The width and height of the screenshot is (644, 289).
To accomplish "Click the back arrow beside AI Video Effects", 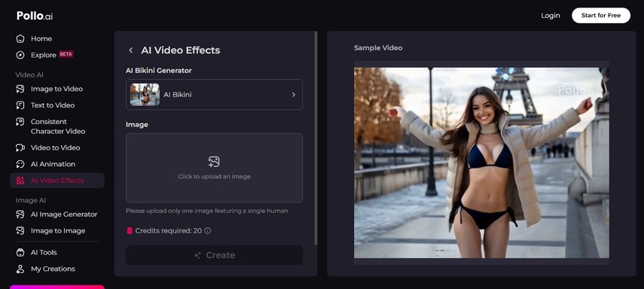I will (131, 50).
